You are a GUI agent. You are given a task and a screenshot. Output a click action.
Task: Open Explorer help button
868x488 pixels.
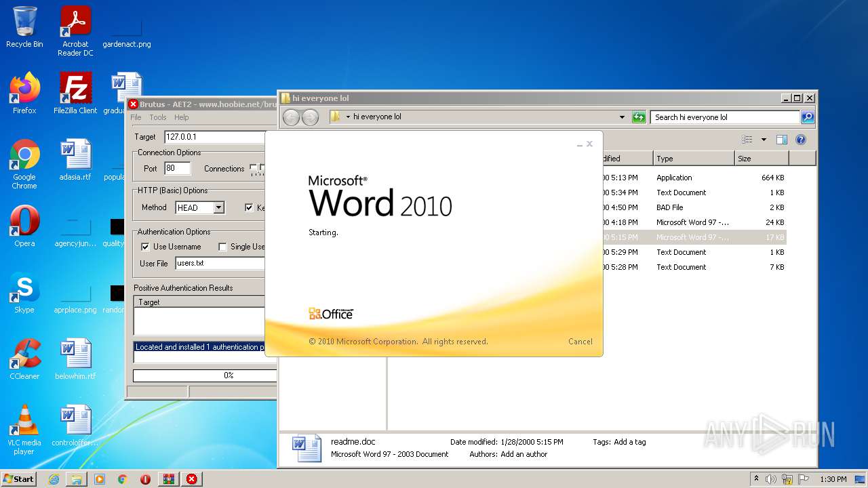point(801,140)
